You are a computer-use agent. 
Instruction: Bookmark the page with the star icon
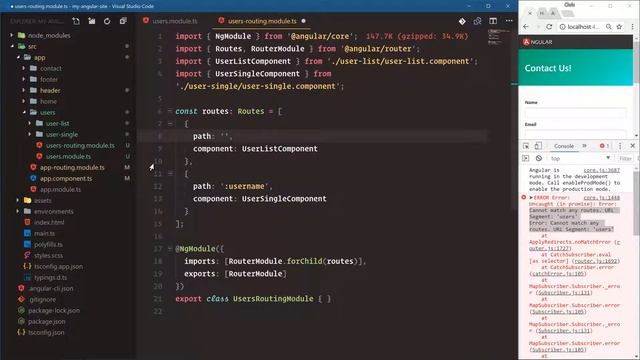(x=619, y=27)
